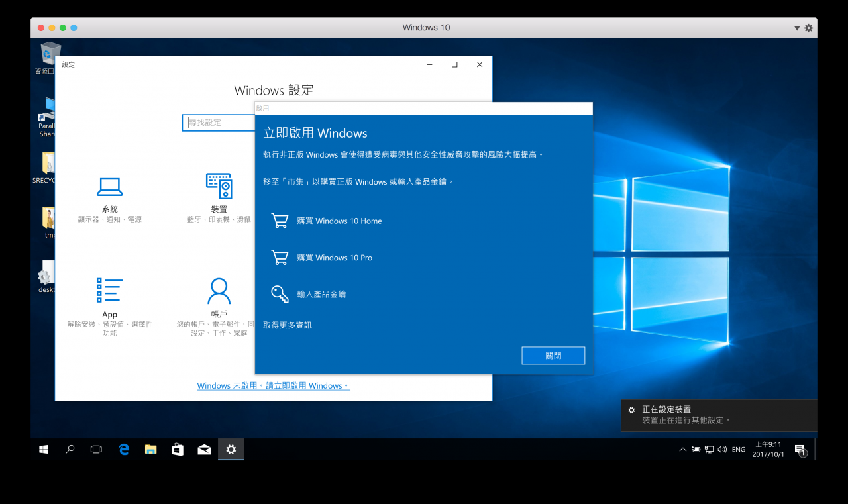Open the Recycle Bin desktop icon
This screenshot has width=848, height=504.
(49, 58)
